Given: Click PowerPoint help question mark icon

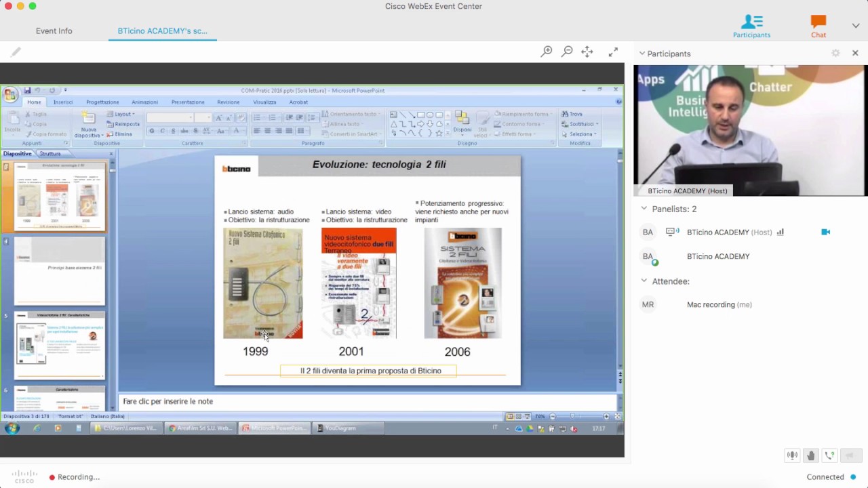Looking at the screenshot, I should click(x=618, y=102).
